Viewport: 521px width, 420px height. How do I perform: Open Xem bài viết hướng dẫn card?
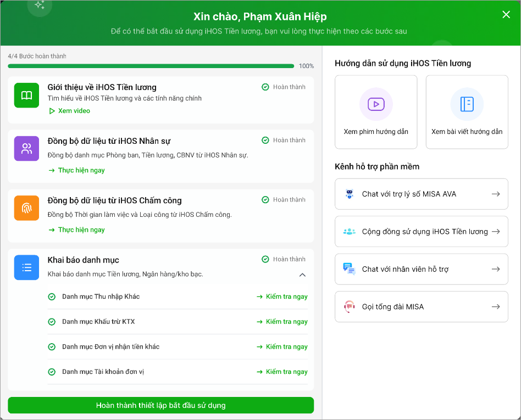click(467, 112)
